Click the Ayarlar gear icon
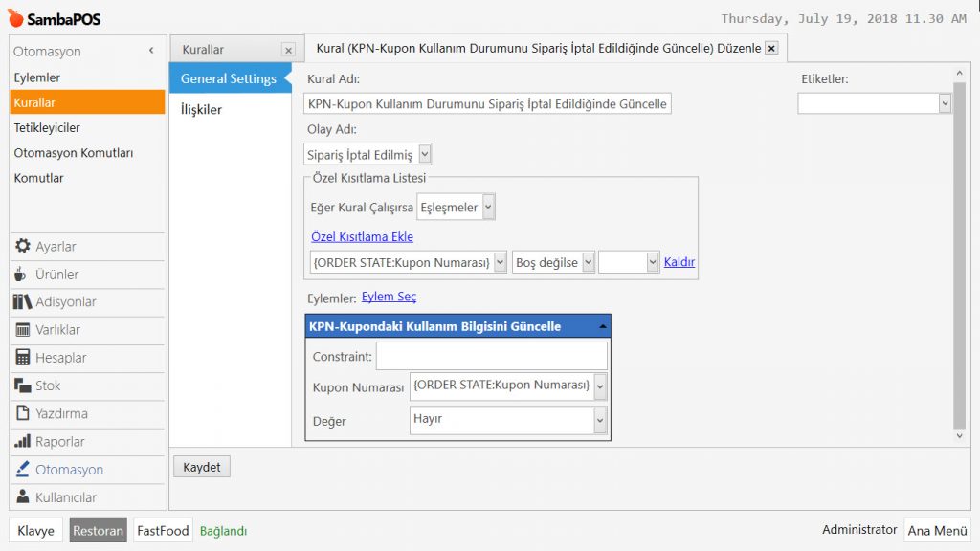The width and height of the screenshot is (980, 551). [x=23, y=247]
